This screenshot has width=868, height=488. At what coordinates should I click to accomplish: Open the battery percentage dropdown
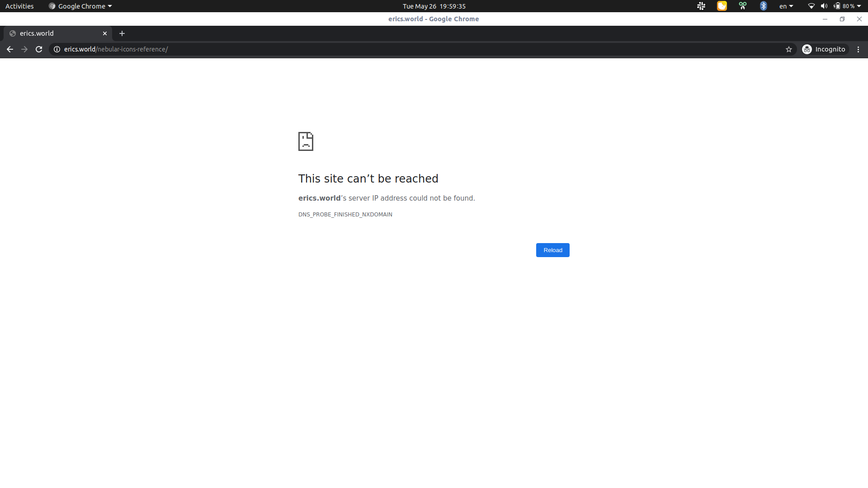click(x=848, y=6)
